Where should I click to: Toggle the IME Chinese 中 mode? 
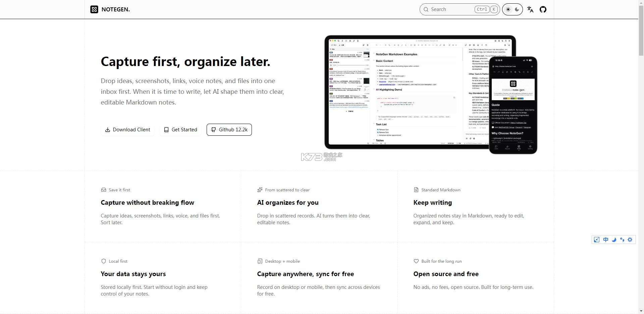coord(606,240)
